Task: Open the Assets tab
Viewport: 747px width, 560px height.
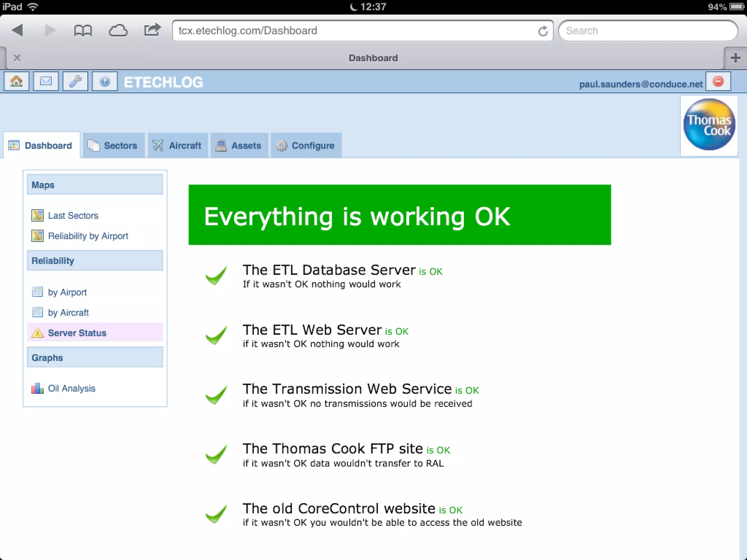Action: coord(239,145)
